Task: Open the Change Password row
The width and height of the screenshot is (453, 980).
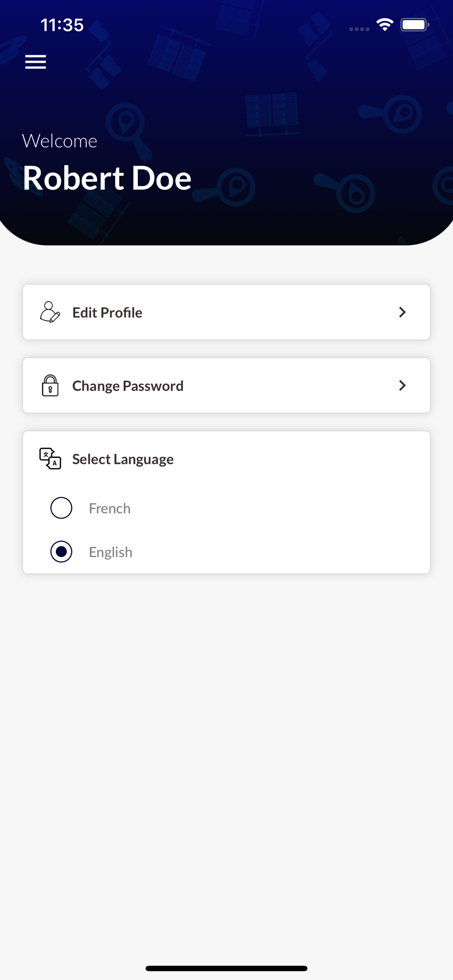Action: 226,386
